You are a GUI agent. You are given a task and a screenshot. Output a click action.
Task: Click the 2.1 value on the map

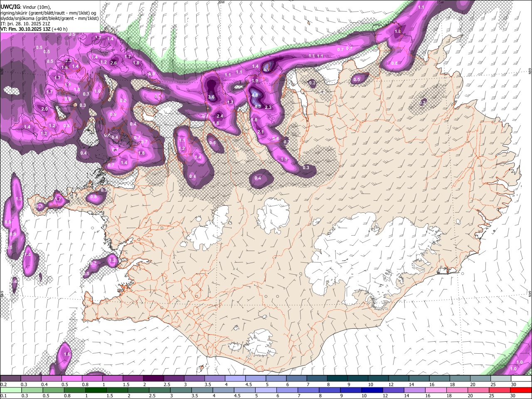click(x=261, y=132)
